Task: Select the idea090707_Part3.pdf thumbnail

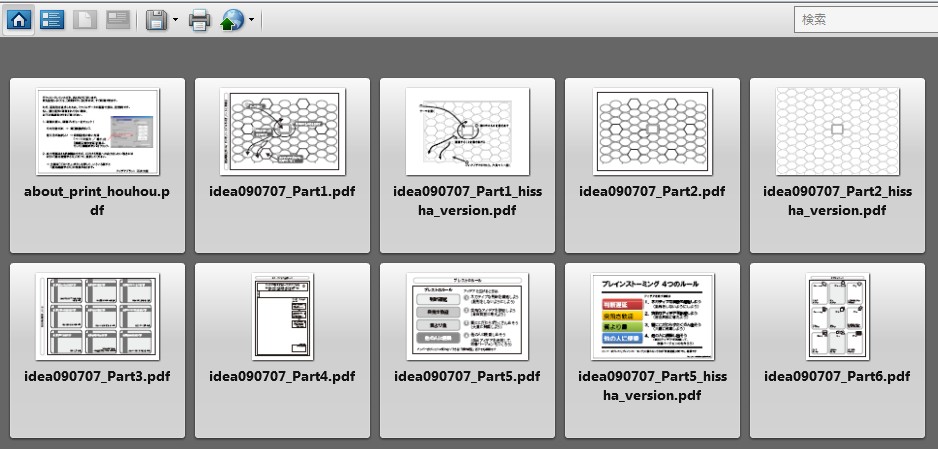Action: pyautogui.click(x=97, y=317)
